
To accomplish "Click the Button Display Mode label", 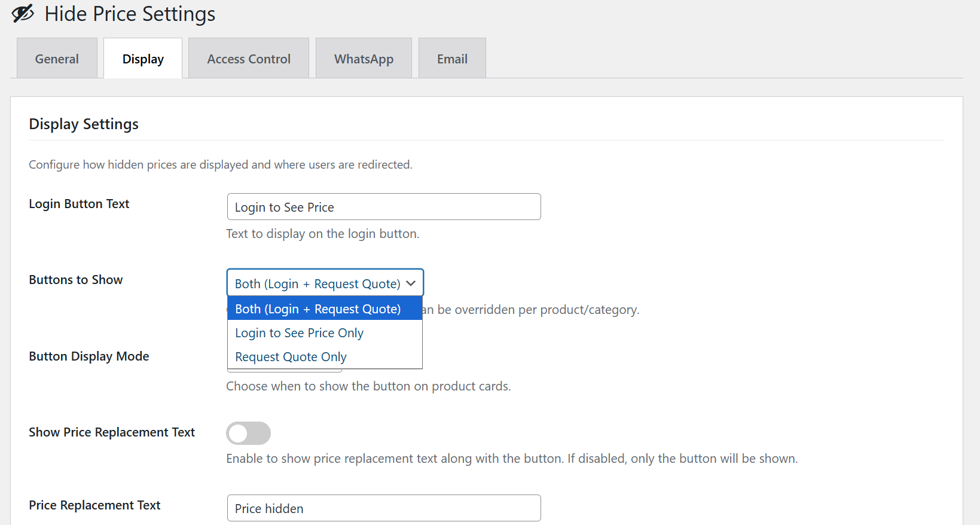I will [x=89, y=356].
